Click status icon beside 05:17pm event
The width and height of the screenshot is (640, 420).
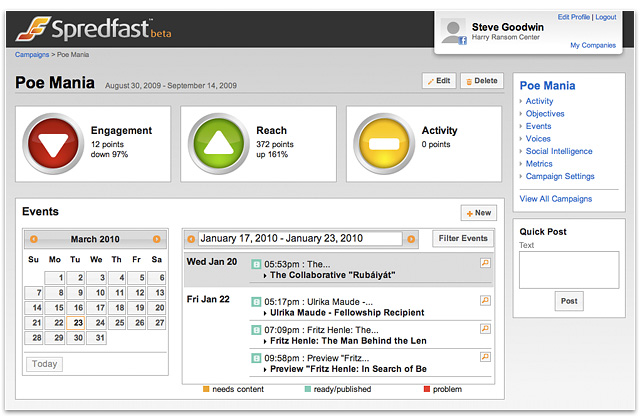tap(256, 302)
